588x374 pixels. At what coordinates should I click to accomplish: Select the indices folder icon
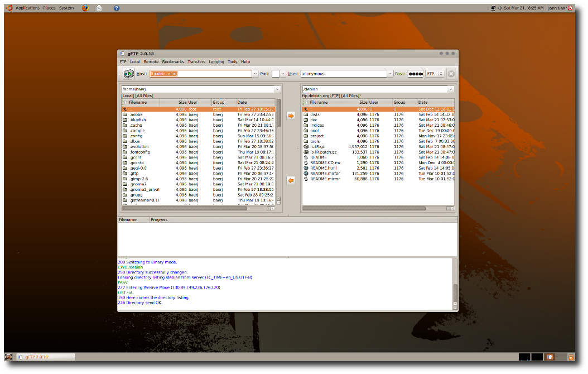pos(306,125)
